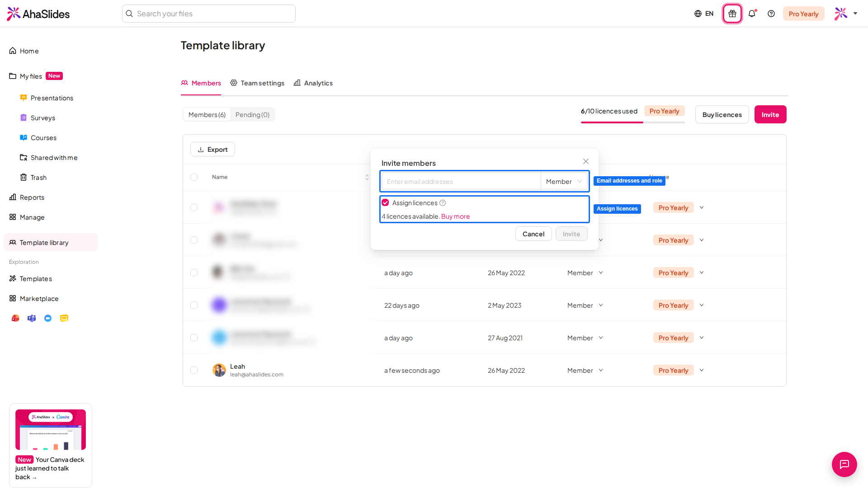Switch to the Team settings tab
The image size is (868, 488).
pyautogui.click(x=257, y=83)
